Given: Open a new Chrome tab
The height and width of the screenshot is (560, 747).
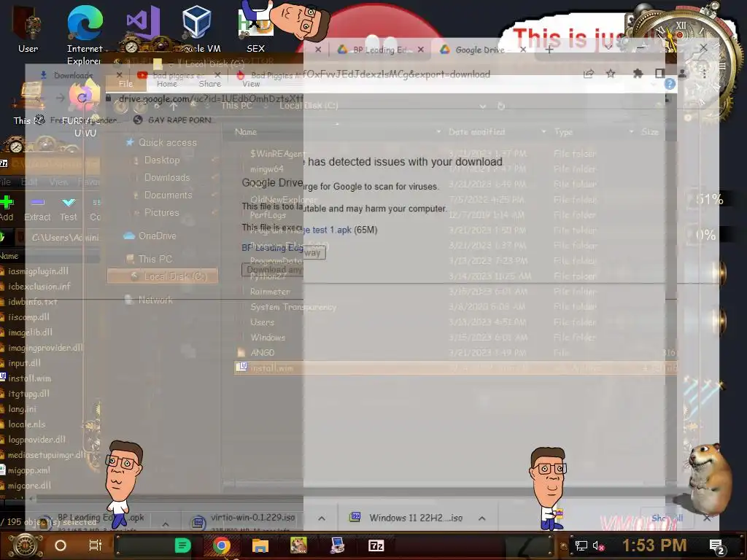Looking at the screenshot, I should tap(549, 49).
